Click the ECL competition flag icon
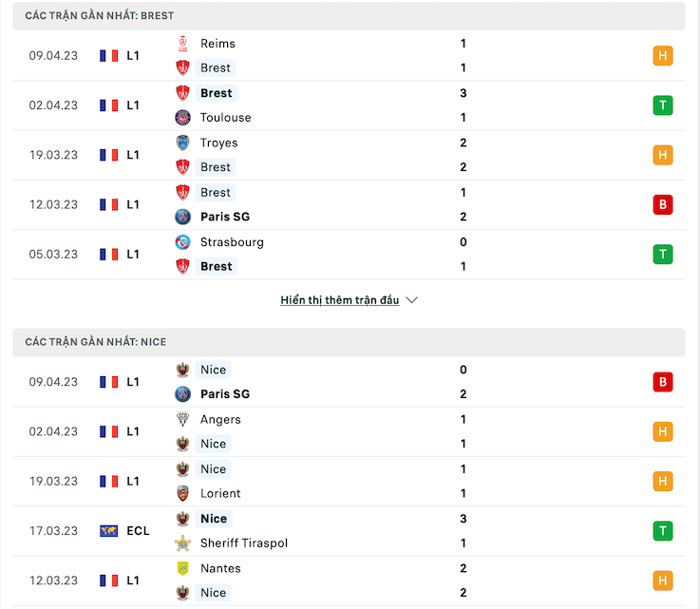This screenshot has width=700, height=609. [108, 531]
